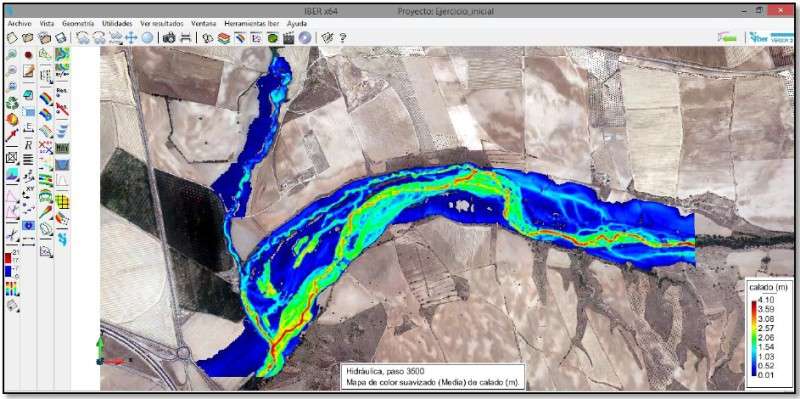Select the pan view cross-arrows tool

pyautogui.click(x=131, y=37)
